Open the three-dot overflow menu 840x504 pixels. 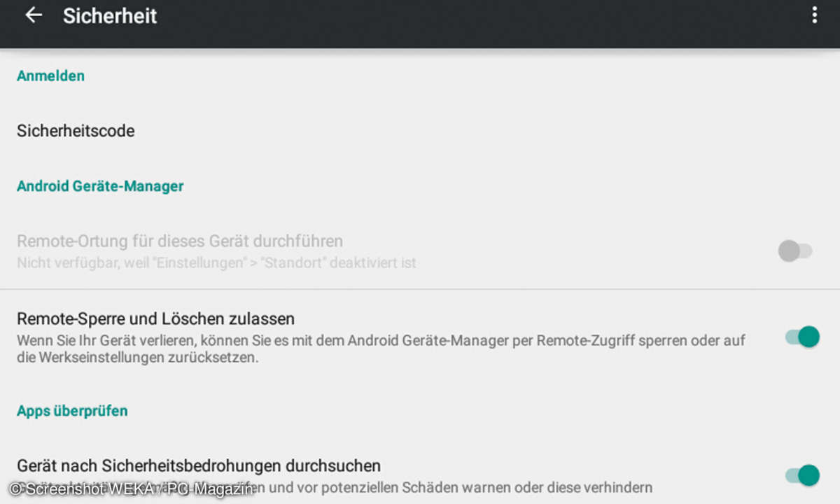(x=814, y=15)
